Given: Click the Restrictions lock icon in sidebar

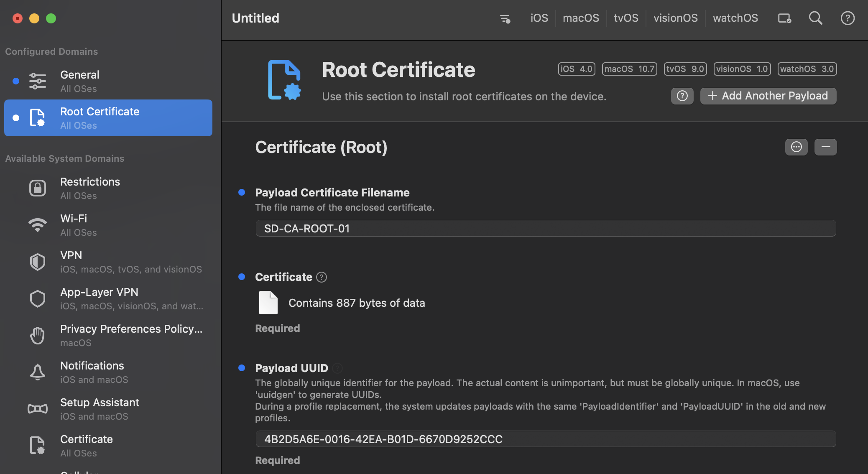Looking at the screenshot, I should coord(38,188).
